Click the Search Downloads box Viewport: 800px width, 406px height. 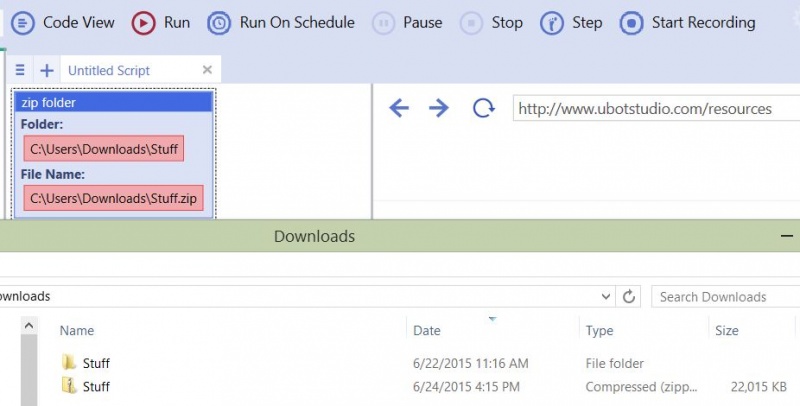[x=726, y=297]
